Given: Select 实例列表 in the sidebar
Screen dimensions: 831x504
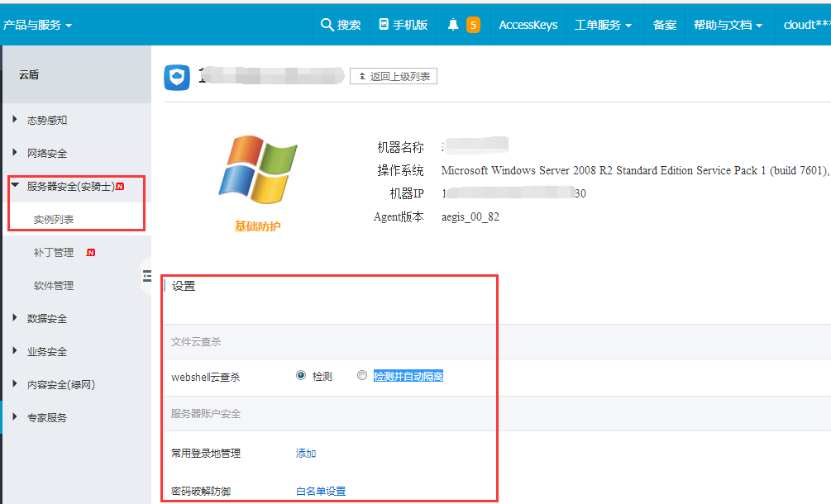Looking at the screenshot, I should [54, 219].
